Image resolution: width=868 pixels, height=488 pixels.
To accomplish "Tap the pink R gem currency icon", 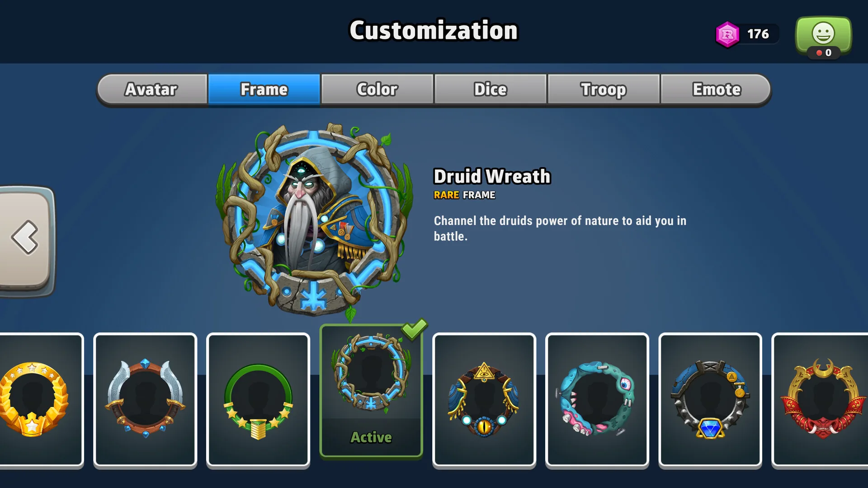I will click(x=727, y=34).
